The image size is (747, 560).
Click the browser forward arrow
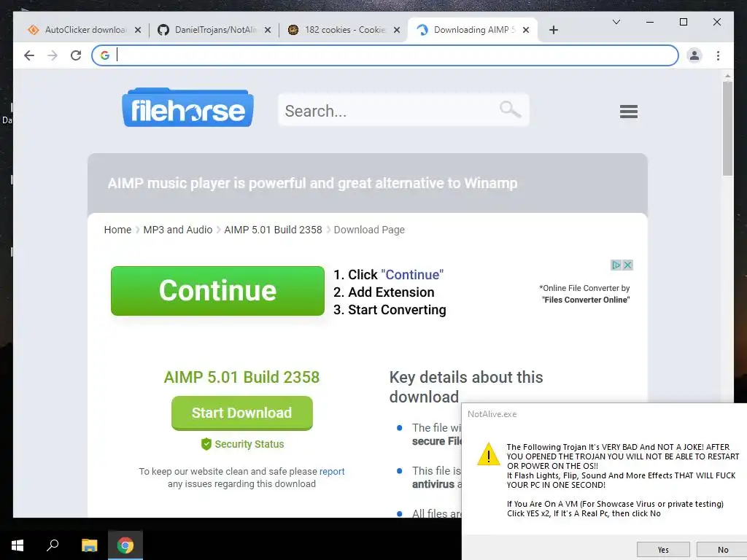click(53, 55)
